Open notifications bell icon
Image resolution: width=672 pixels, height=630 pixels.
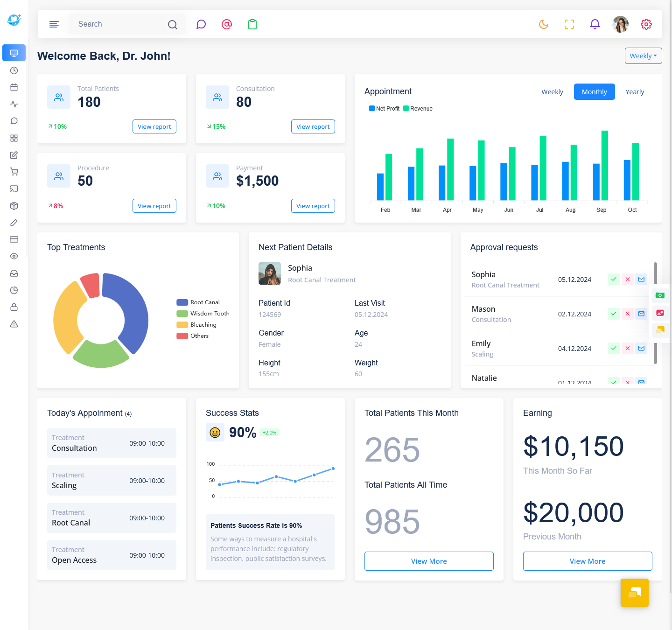coord(595,24)
